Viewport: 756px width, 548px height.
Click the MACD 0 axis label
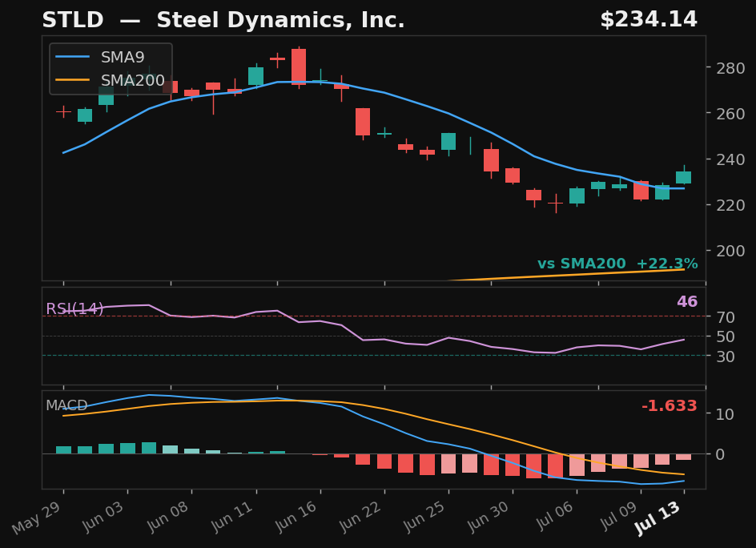[x=720, y=454]
